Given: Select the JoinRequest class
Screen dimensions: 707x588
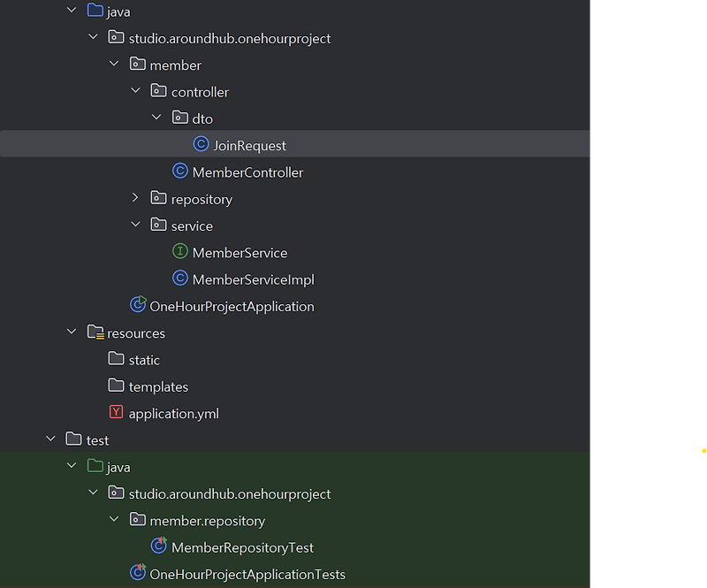Looking at the screenshot, I should click(x=249, y=146).
